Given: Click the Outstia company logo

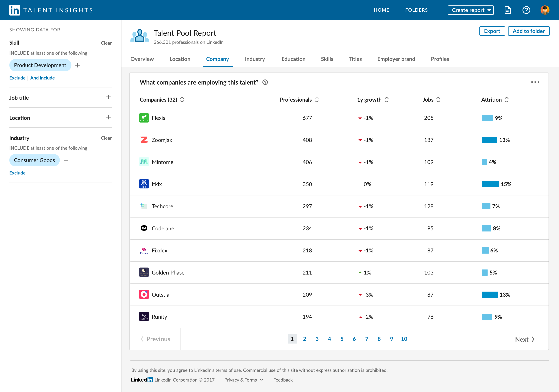Looking at the screenshot, I should (x=144, y=294).
